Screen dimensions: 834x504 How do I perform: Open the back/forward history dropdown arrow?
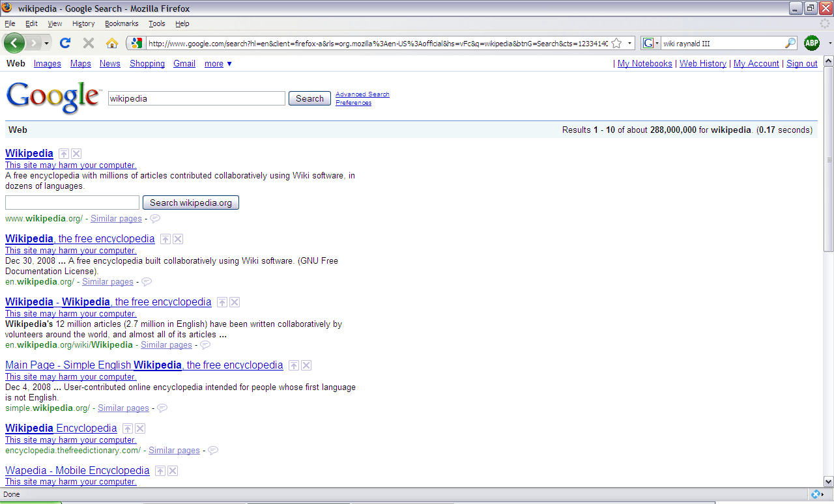[46, 43]
